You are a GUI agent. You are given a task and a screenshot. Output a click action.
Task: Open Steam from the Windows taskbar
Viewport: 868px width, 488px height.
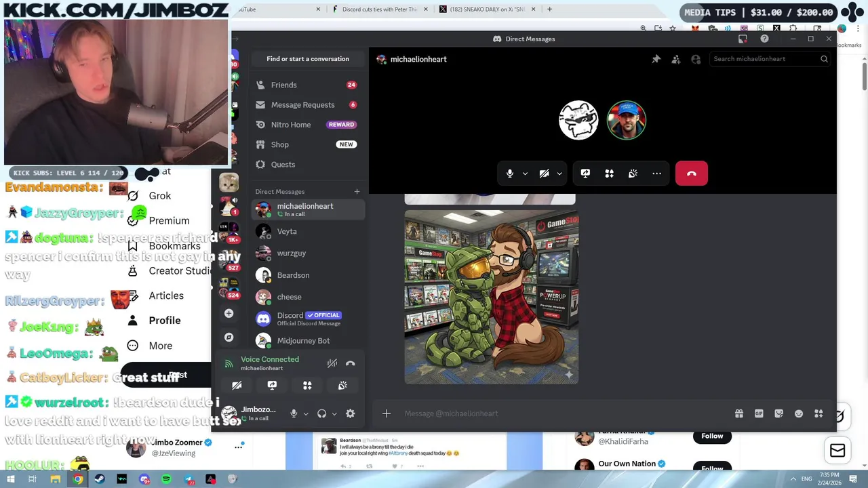point(100,479)
